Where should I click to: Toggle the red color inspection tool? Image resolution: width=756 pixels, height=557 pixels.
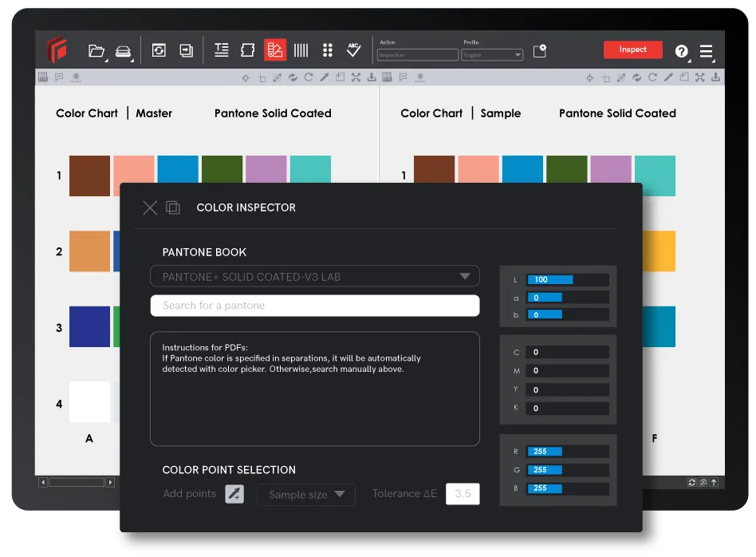275,49
